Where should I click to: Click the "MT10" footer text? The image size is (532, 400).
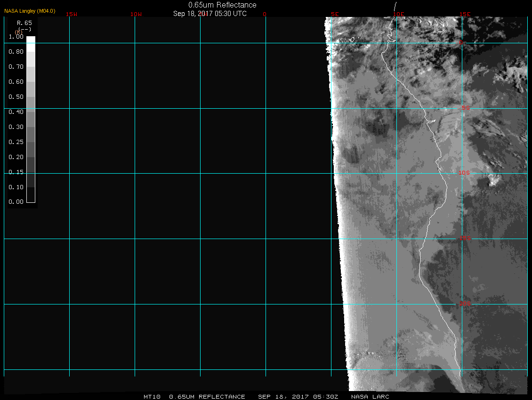pos(152,397)
